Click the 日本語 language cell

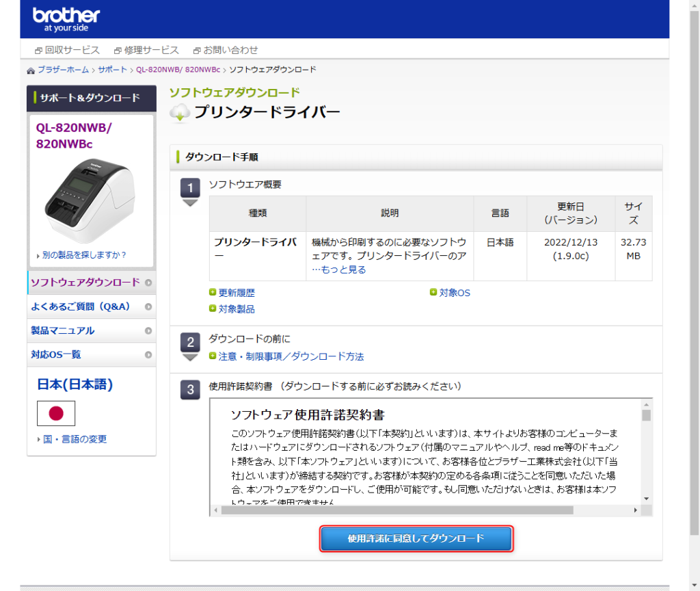click(x=500, y=256)
